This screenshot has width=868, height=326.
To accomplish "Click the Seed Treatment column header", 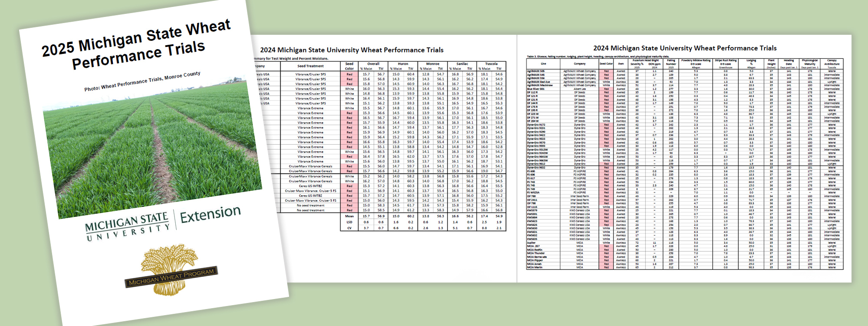I will click(310, 66).
